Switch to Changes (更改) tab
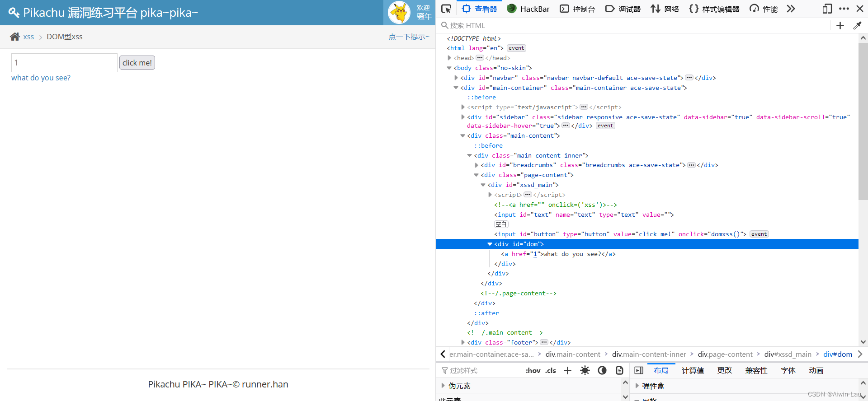 pos(724,370)
